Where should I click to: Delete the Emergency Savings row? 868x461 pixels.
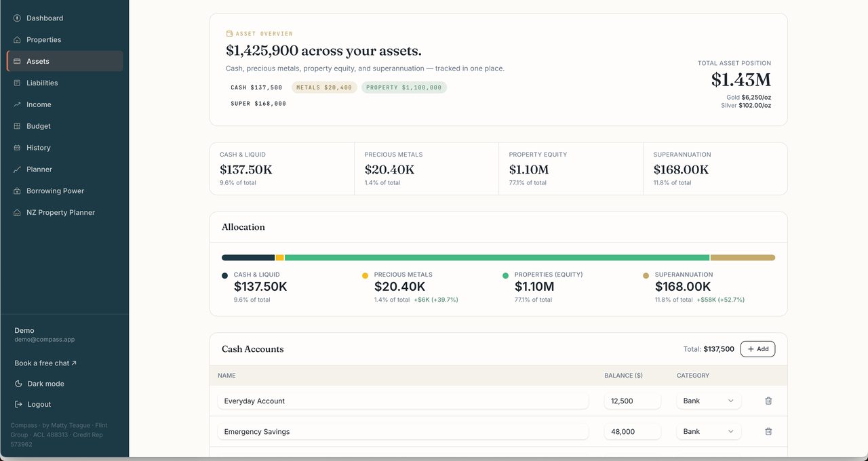(x=768, y=431)
